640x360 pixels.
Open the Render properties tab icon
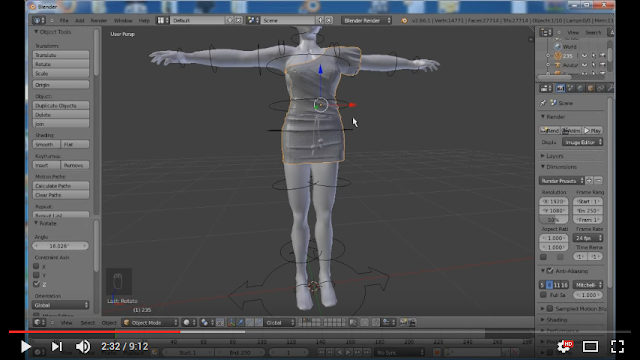(560, 88)
